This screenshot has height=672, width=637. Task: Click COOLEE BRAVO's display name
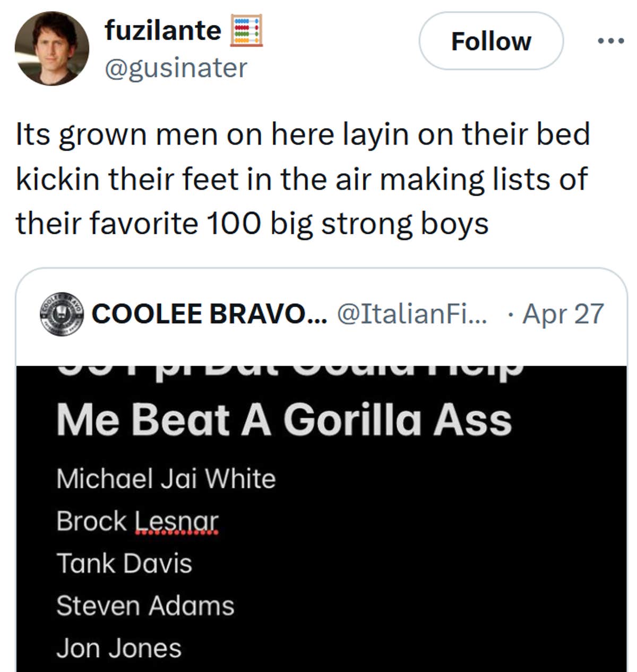click(210, 313)
